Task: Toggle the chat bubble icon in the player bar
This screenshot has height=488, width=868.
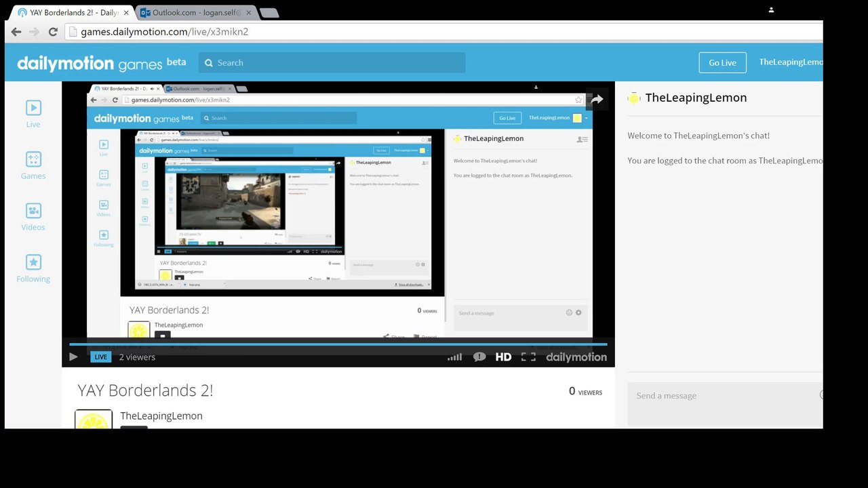Action: (479, 357)
